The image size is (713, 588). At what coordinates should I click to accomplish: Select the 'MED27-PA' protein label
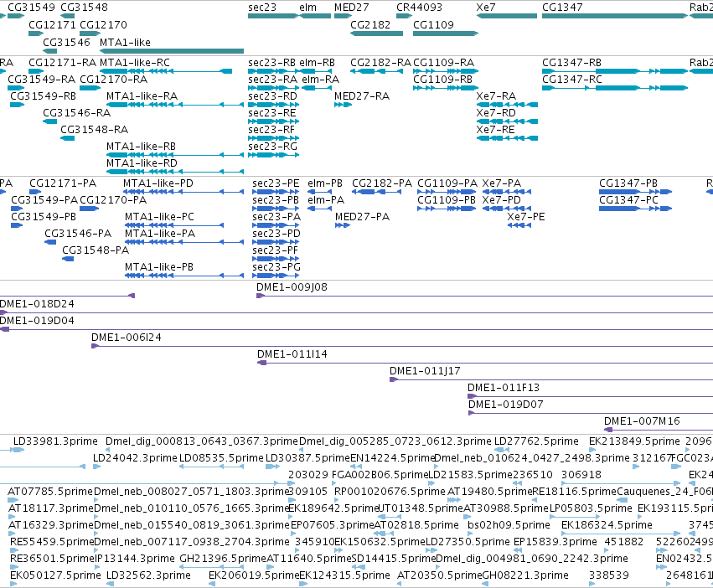[x=363, y=217]
